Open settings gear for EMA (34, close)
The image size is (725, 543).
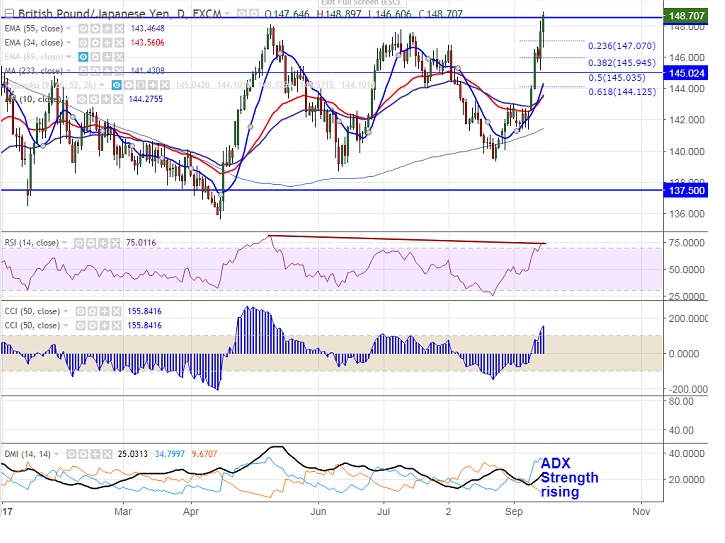coord(95,43)
